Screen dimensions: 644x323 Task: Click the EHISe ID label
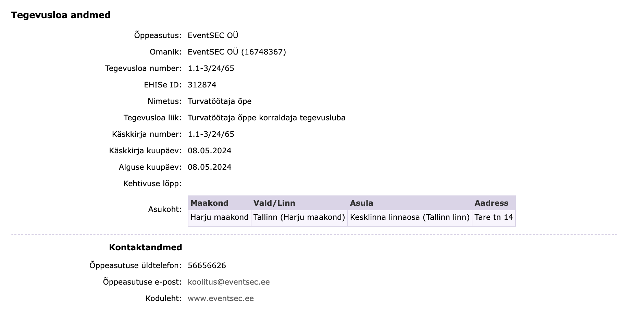point(163,85)
